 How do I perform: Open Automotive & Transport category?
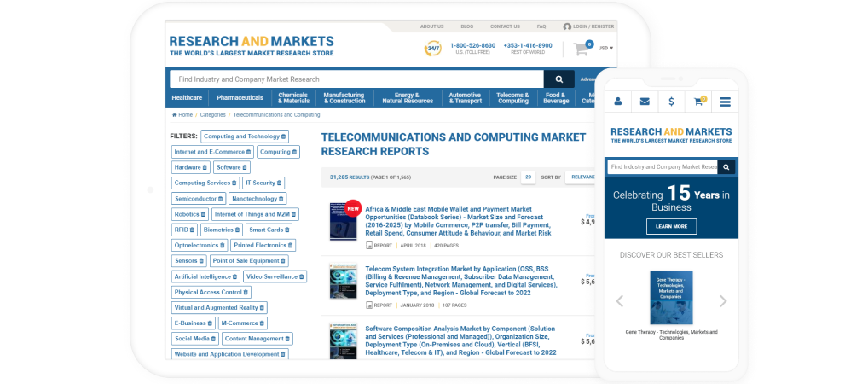coord(465,98)
